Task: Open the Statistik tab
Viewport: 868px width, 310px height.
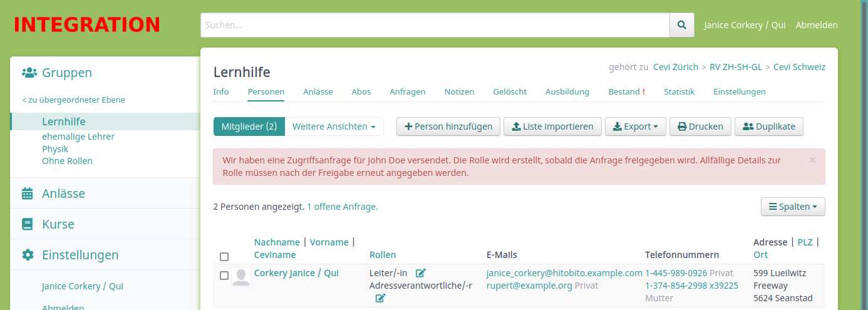Action: [679, 91]
